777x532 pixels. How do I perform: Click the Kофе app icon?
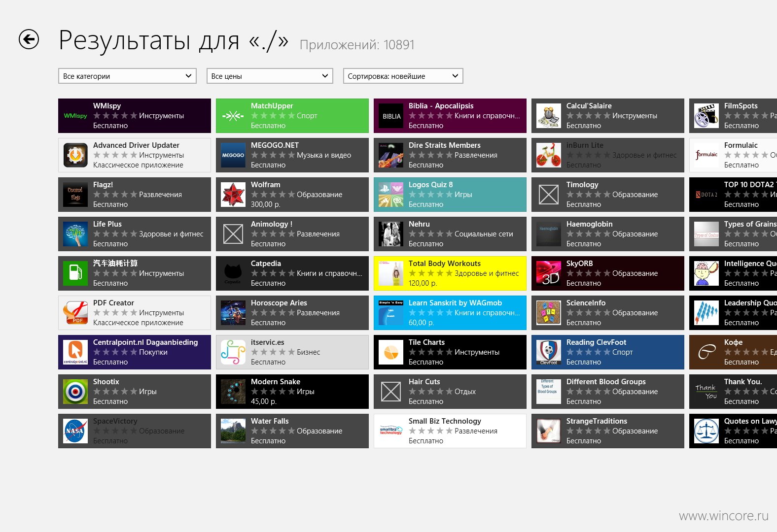(706, 352)
